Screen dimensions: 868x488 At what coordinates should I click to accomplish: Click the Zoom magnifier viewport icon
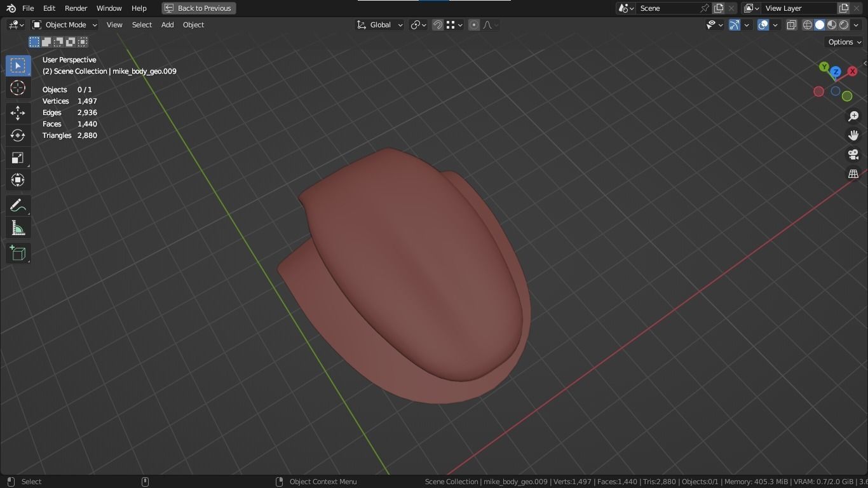click(x=853, y=116)
